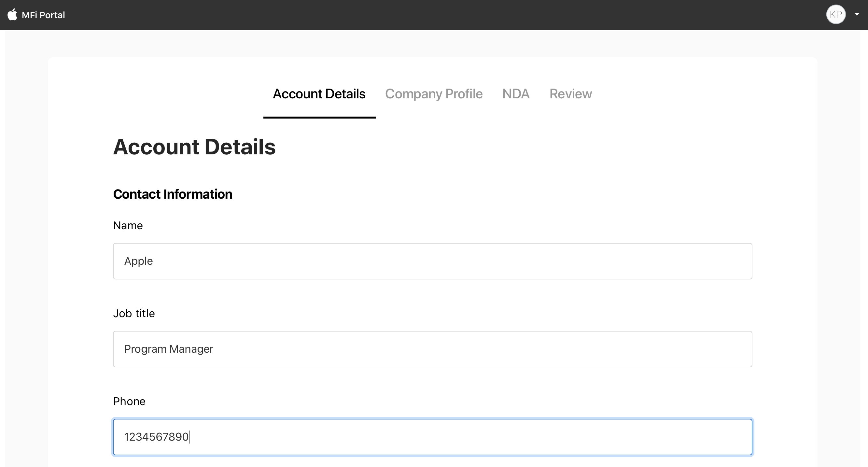Click the Apple logo icon
This screenshot has height=467, width=868.
point(12,14)
